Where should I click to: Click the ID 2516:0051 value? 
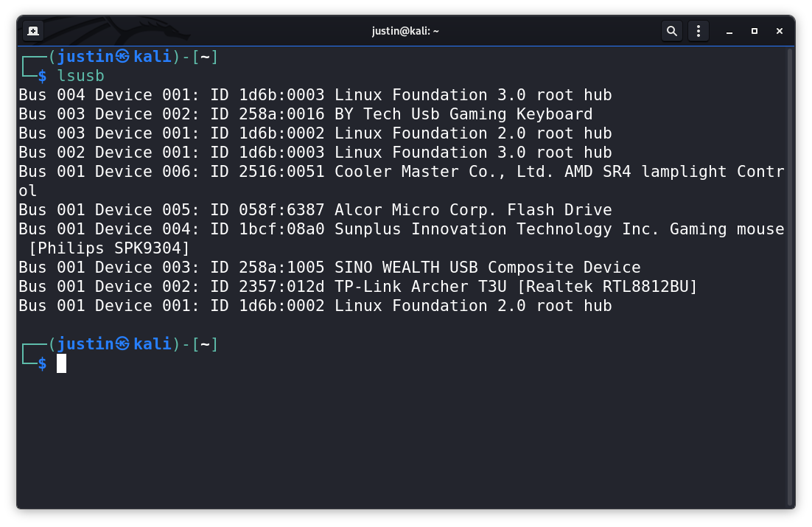(281, 172)
